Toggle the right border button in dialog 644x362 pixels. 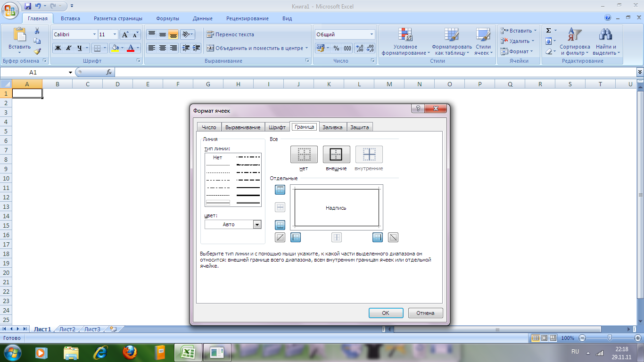[378, 237]
